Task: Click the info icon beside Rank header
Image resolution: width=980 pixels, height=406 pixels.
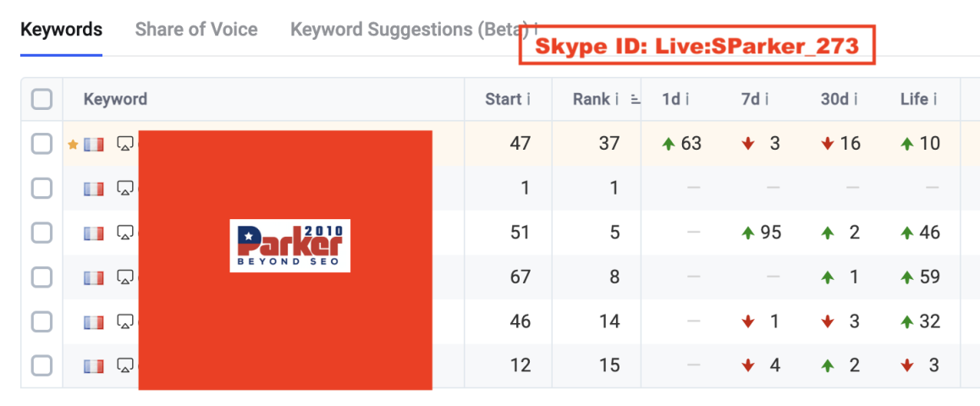Action: [617, 99]
